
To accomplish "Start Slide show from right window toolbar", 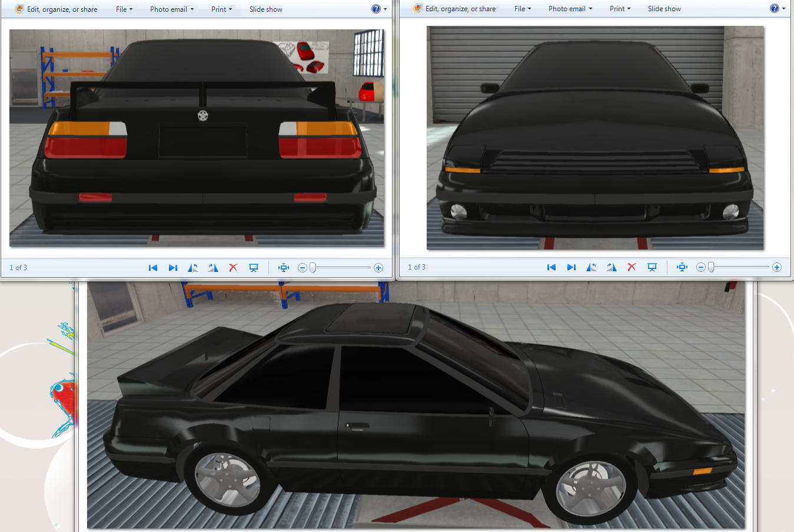I will (x=665, y=9).
